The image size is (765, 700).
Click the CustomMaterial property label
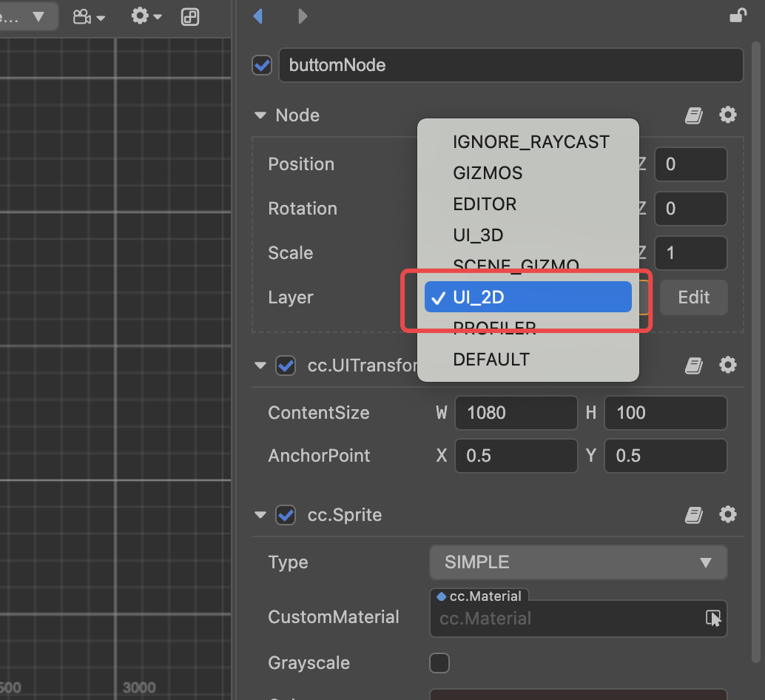(333, 617)
